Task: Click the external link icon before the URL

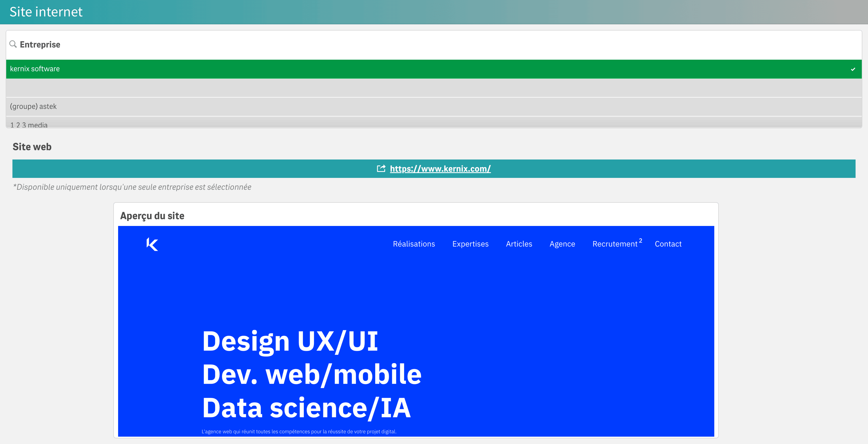Action: (381, 168)
